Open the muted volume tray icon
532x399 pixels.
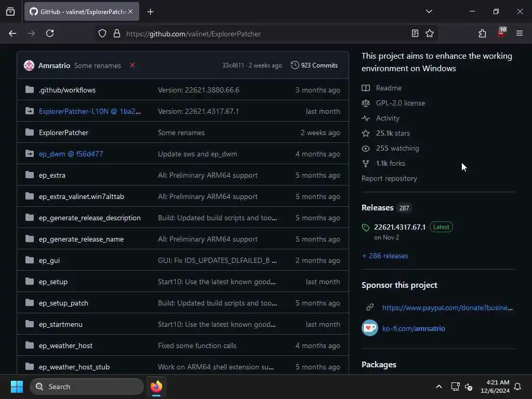[x=469, y=387]
